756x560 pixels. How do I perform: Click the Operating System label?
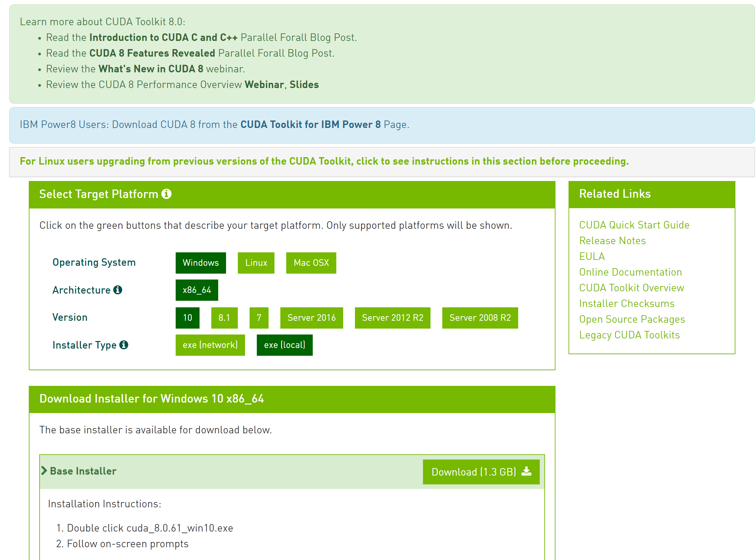pos(94,262)
